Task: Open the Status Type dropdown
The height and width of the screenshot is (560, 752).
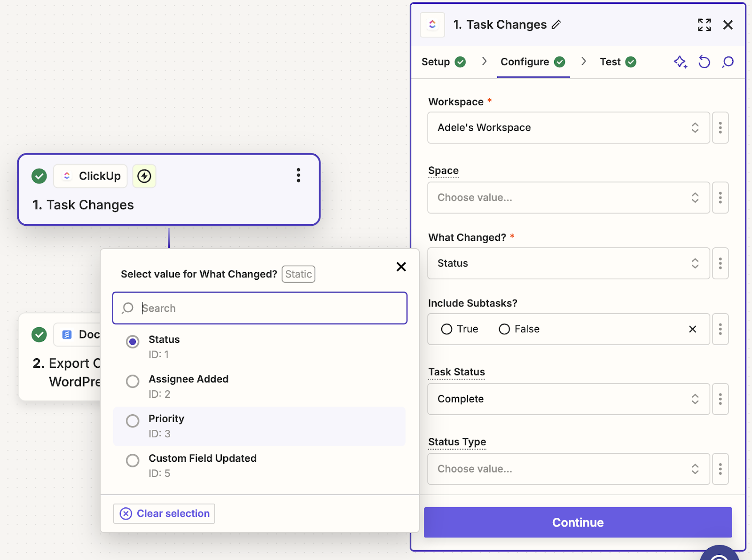Action: click(568, 469)
